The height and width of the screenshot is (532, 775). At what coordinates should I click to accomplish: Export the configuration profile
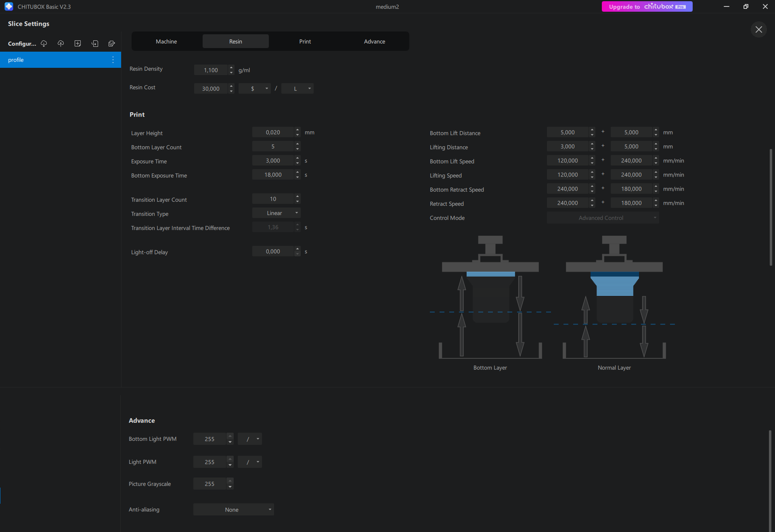112,44
